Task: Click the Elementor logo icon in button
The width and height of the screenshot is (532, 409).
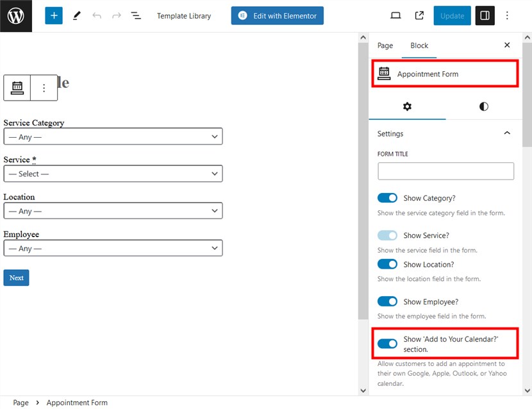Action: coord(242,15)
